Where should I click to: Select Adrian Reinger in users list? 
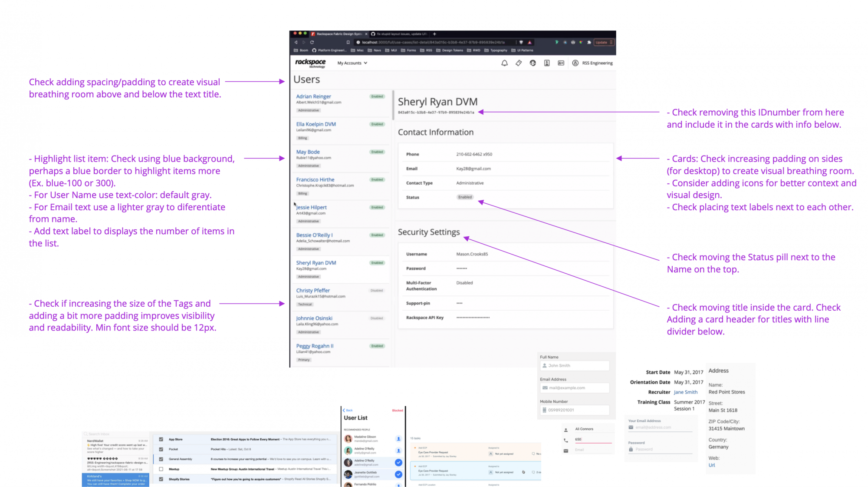[x=313, y=96]
